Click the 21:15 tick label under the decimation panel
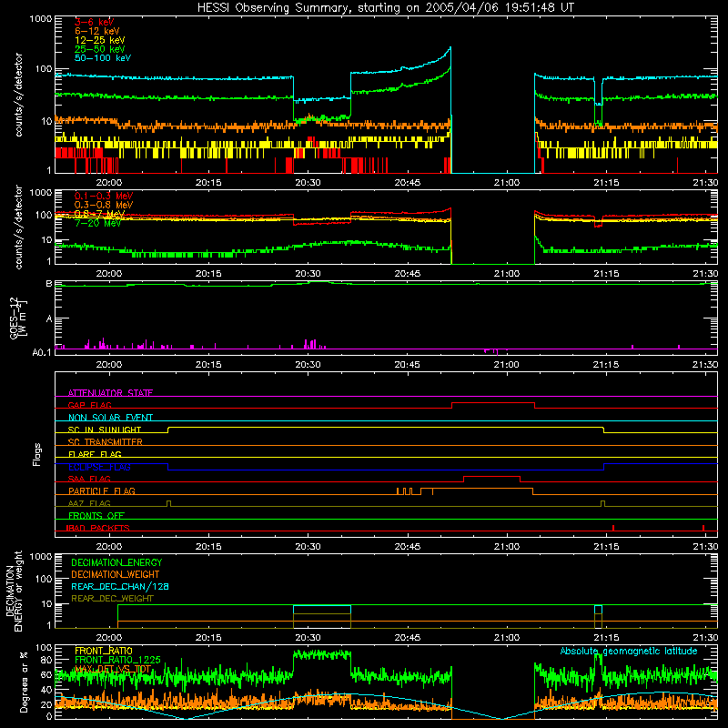Screen dimensions: 728x728 tap(606, 638)
